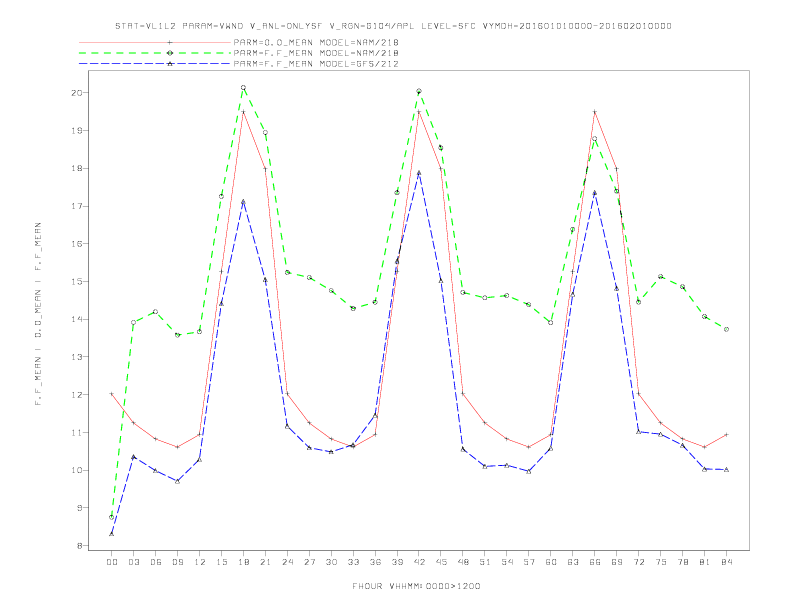
Task: Click x-axis tick label 60
Action: [x=551, y=562]
